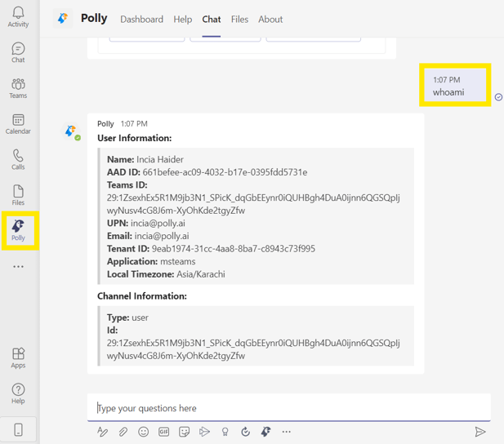Select the Polly app in sidebar
The height and width of the screenshot is (444, 504).
tap(19, 230)
